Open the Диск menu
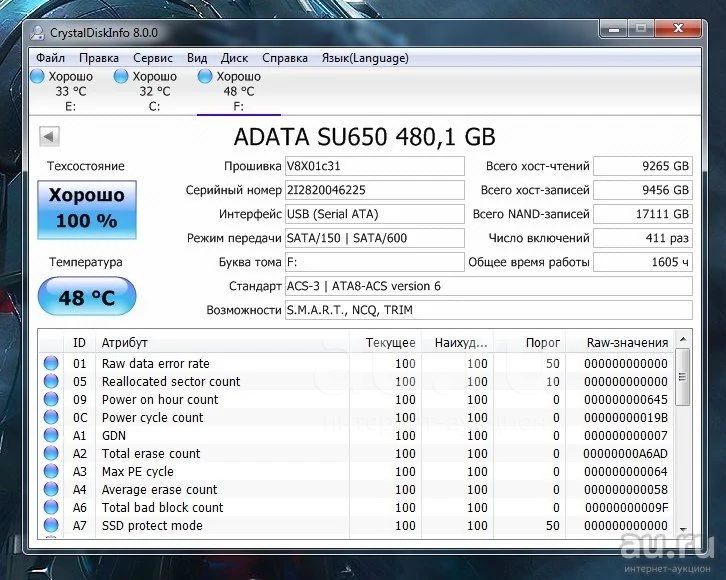The image size is (726, 580). 234,58
